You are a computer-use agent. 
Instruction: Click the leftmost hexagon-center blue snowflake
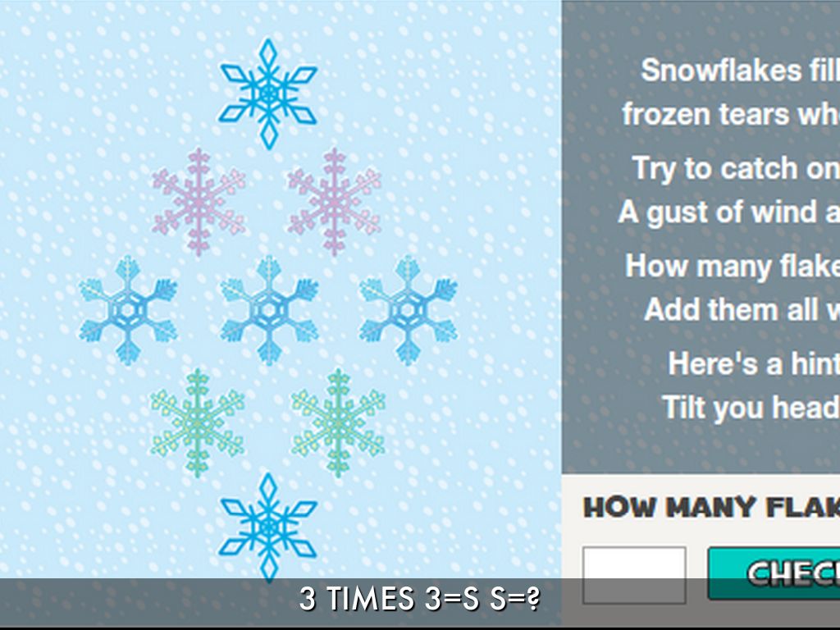(128, 309)
